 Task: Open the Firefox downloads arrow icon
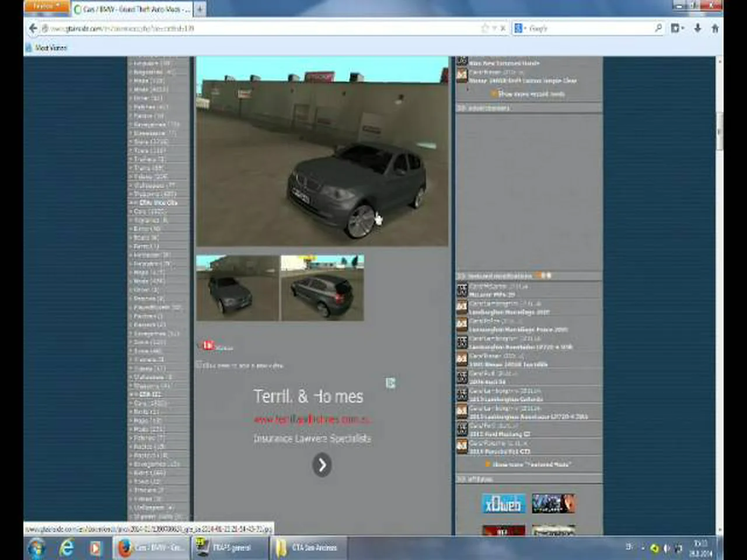tap(697, 28)
